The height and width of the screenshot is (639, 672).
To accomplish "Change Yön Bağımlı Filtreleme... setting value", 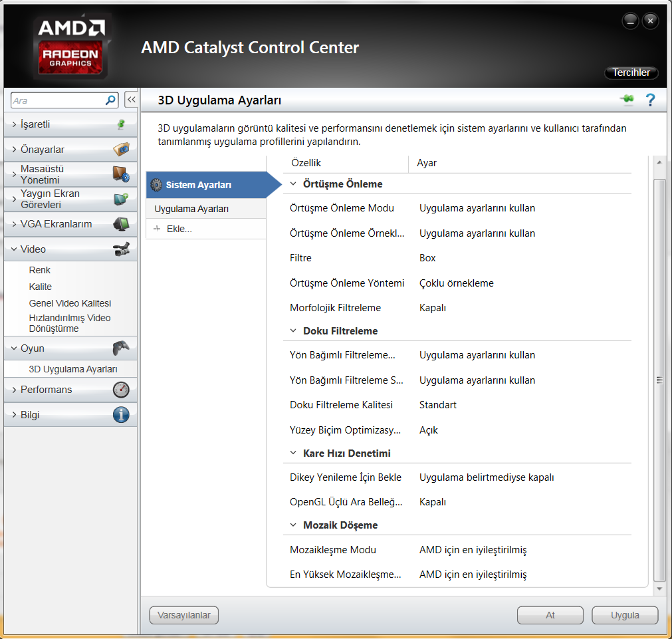I will pos(477,355).
